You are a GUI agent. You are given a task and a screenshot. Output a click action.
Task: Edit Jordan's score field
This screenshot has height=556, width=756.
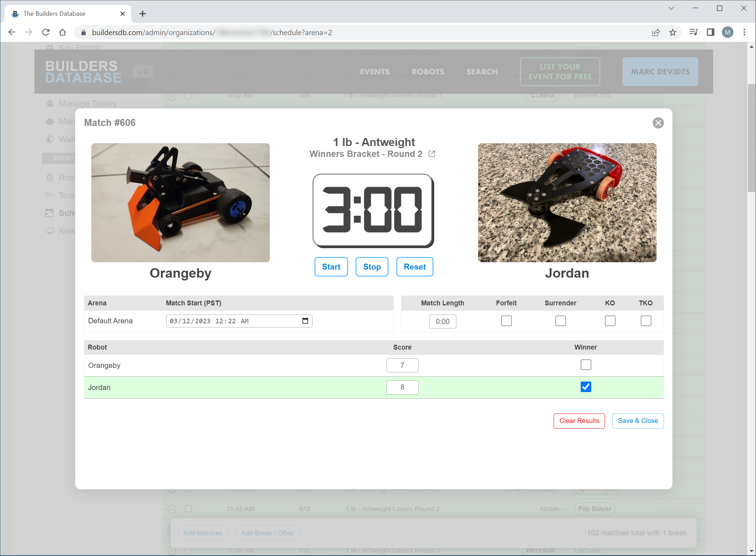[402, 387]
